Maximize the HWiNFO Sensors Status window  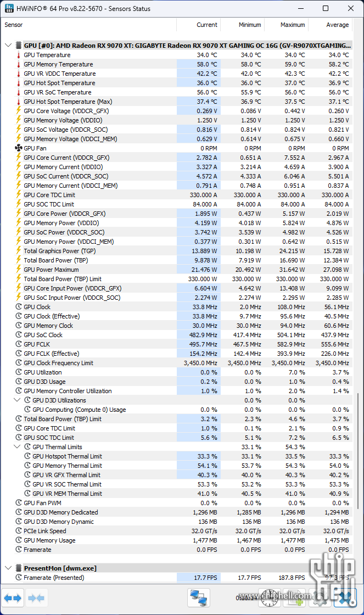coord(326,8)
